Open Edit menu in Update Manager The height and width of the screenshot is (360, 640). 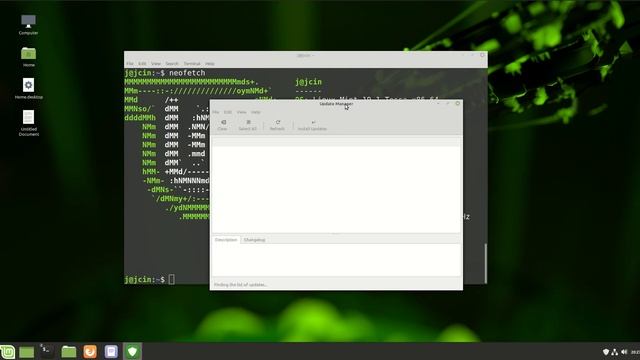coord(228,112)
